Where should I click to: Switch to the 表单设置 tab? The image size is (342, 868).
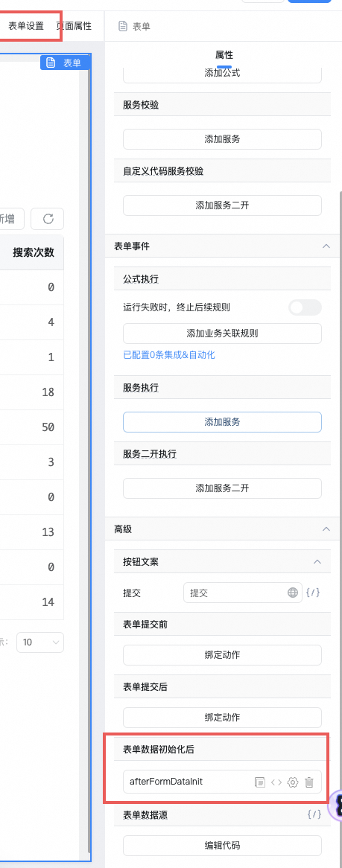pos(26,26)
